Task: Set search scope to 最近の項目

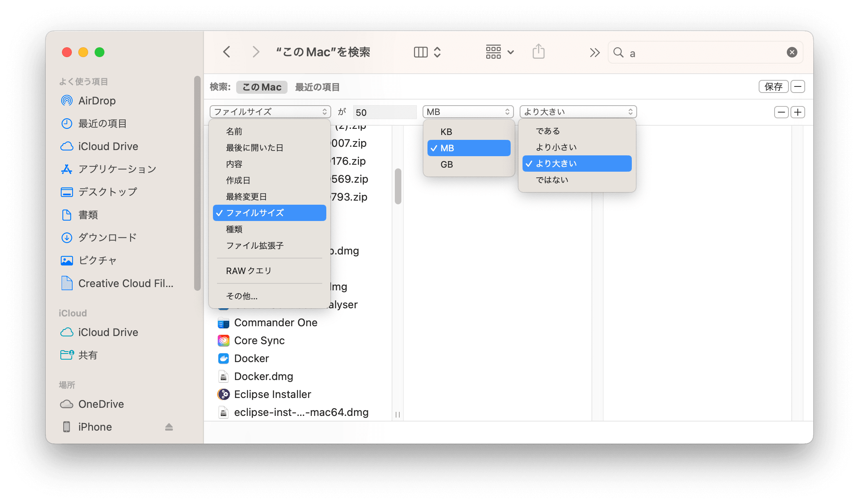Action: [317, 87]
